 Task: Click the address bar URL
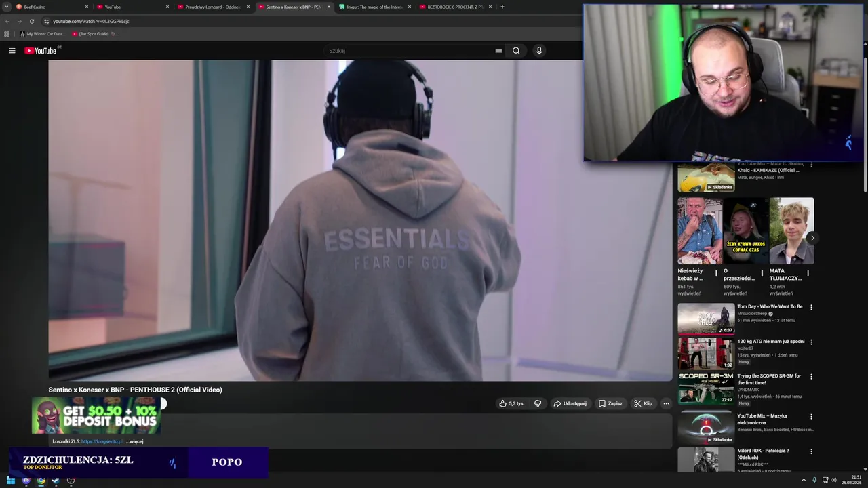(91, 21)
